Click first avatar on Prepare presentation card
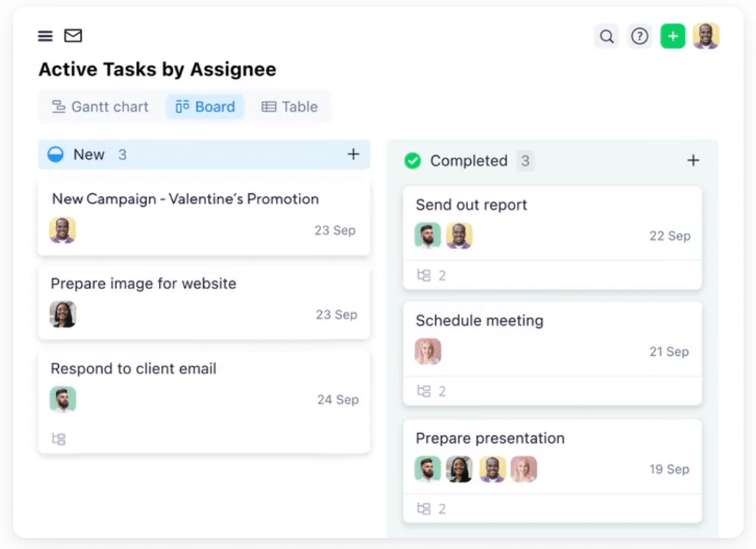This screenshot has height=549, width=756. click(427, 469)
